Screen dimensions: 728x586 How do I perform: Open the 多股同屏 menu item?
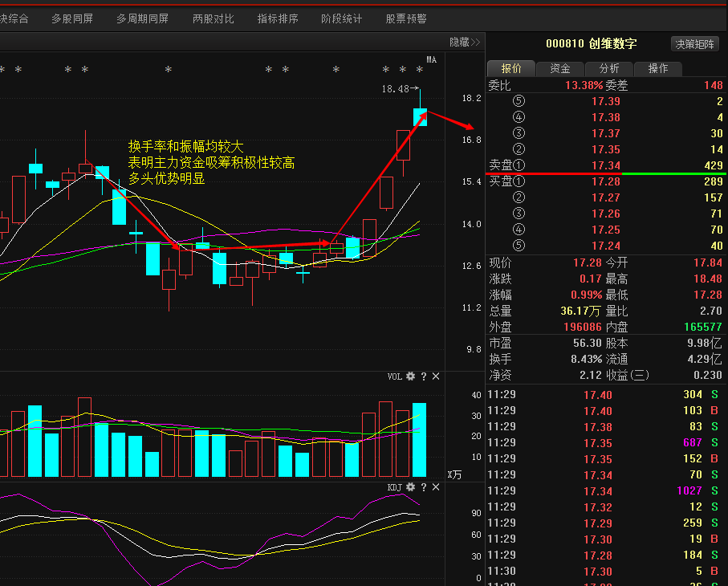point(72,18)
